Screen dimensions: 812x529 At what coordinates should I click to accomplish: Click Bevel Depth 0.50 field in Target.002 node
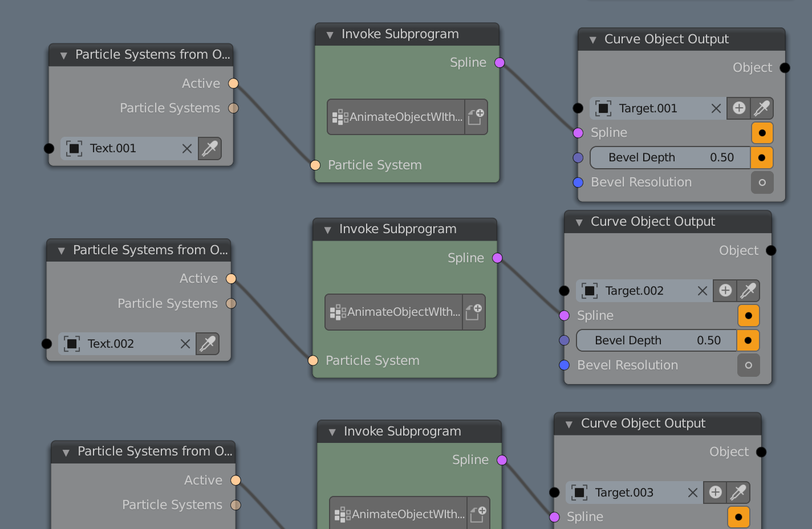[x=657, y=340]
